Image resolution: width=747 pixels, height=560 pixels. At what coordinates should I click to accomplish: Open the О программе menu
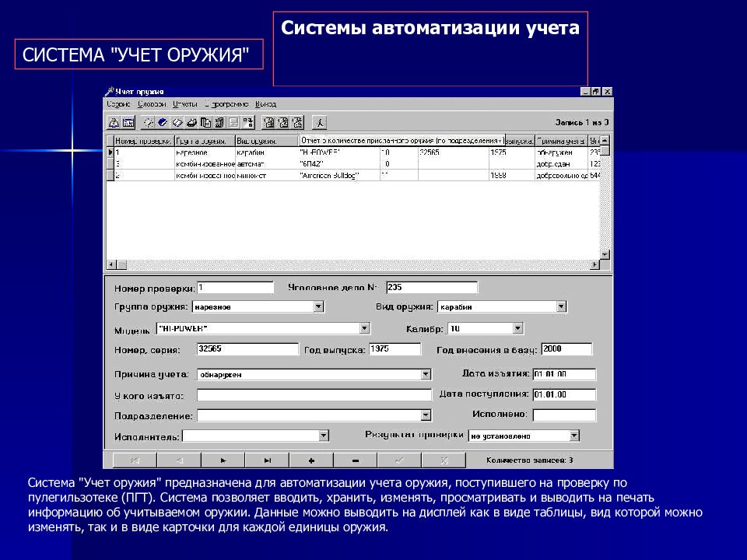(226, 104)
